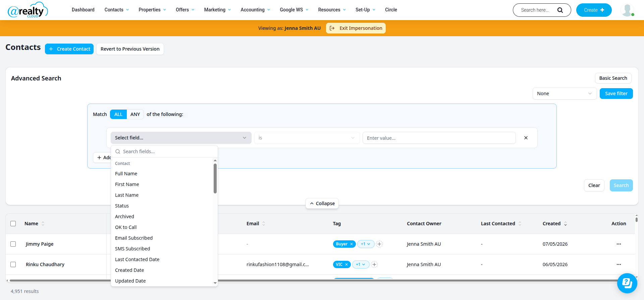
Task: Expand +1 tags on Jimmy Paige row
Action: click(366, 244)
